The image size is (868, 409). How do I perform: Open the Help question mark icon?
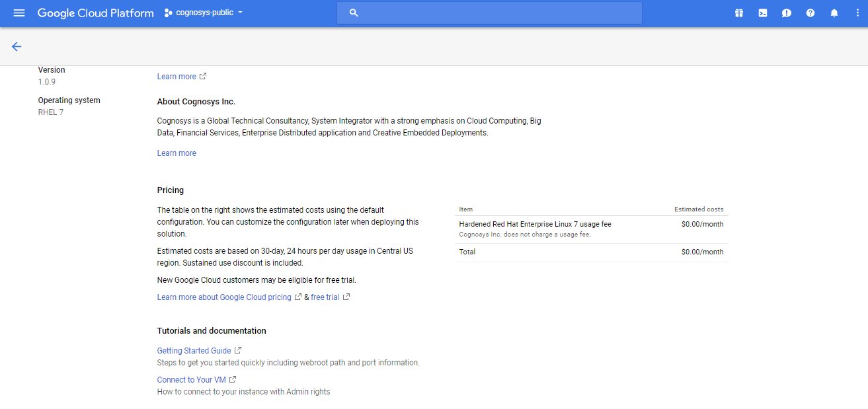point(810,13)
